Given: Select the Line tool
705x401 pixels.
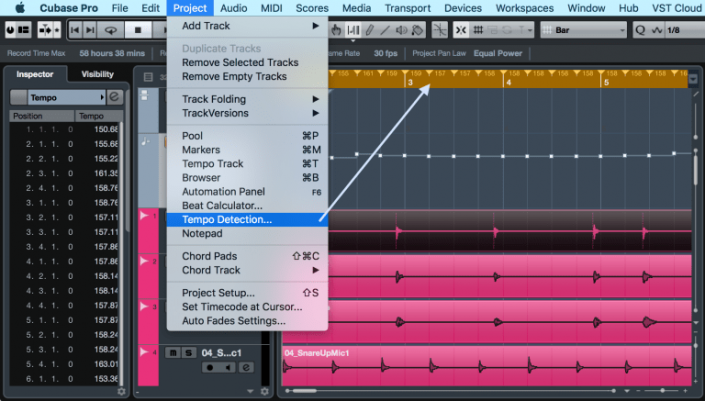Looking at the screenshot, I should [385, 30].
